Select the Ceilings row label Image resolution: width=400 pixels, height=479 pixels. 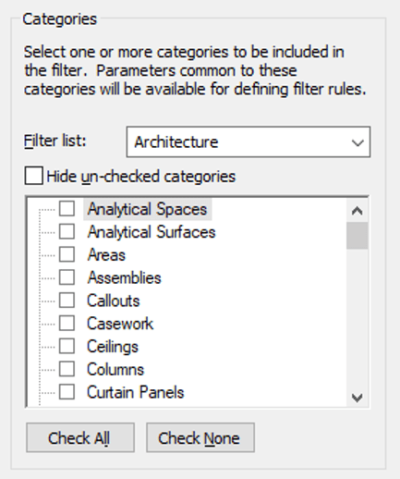113,347
